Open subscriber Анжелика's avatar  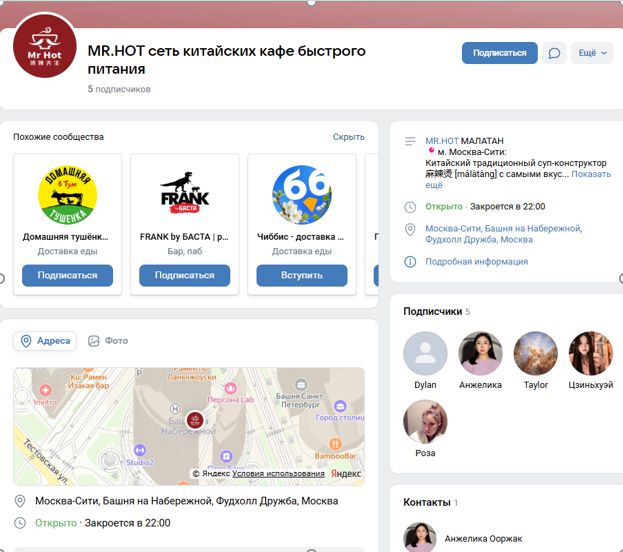[480, 353]
